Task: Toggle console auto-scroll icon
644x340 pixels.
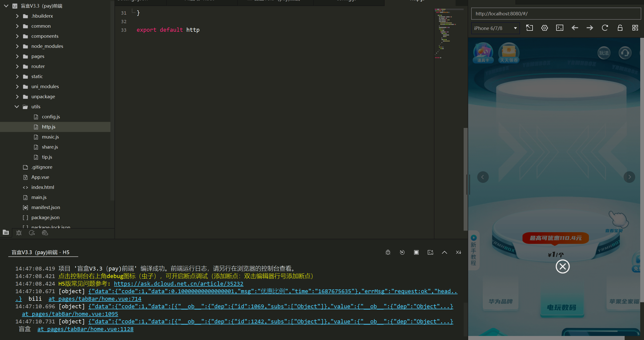Action: pos(458,252)
